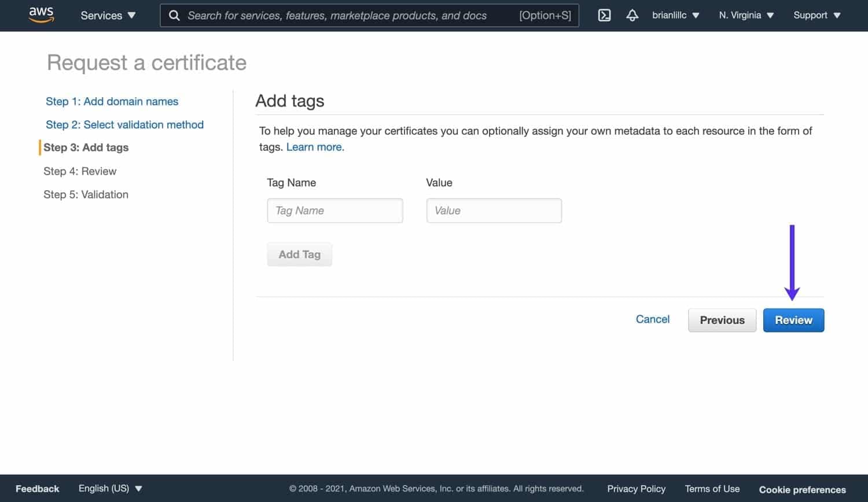The image size is (868, 502).
Task: Go to Step 1: Add domain names
Action: point(112,101)
